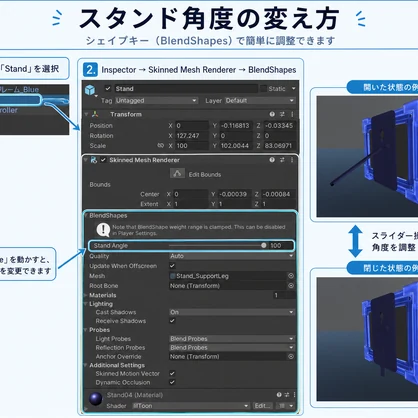Open the Cast Shadows dropdown

click(x=232, y=312)
